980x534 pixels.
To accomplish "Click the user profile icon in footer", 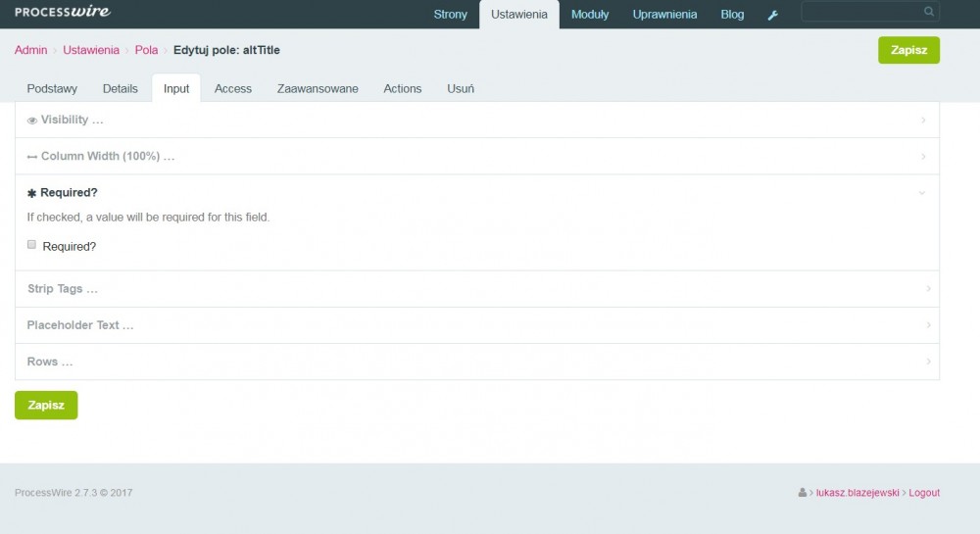I will tap(803, 493).
